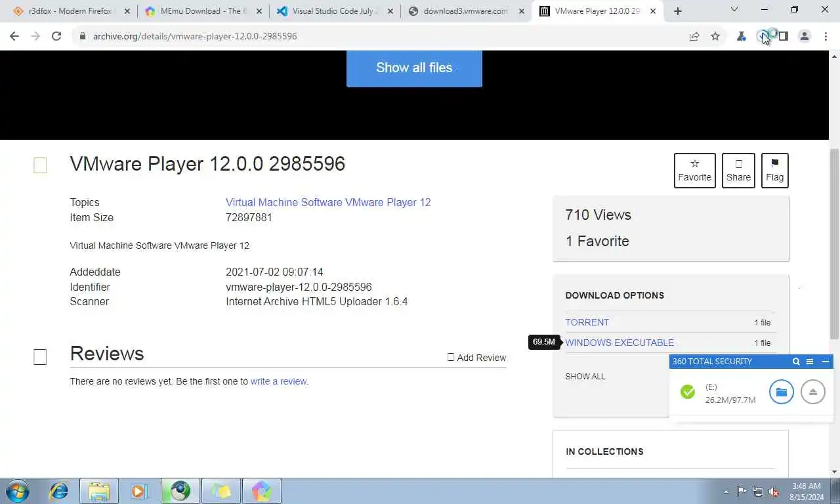Viewport: 840px width, 504px height.
Task: Click the scrollbar up arrow
Action: coord(835,56)
